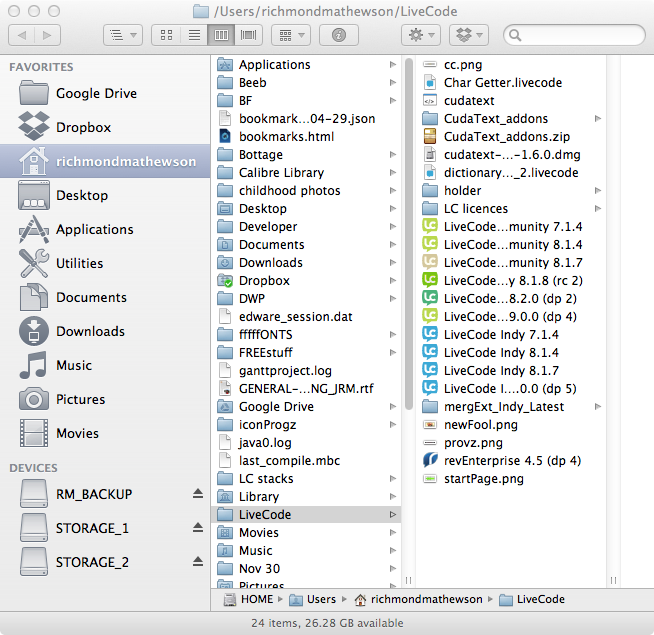Open Dropbox in the sidebar favorites
Viewport: 654px width, 635px height.
tap(83, 127)
